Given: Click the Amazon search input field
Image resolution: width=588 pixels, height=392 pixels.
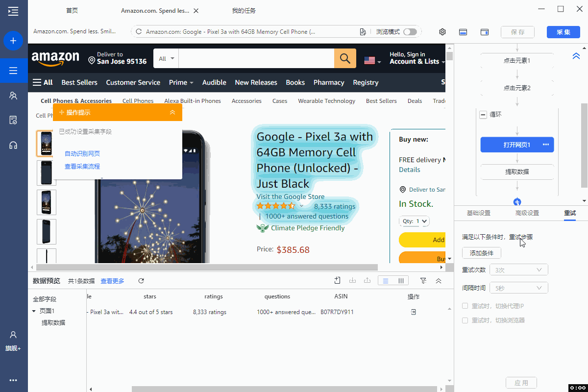Looking at the screenshot, I should pyautogui.click(x=256, y=59).
